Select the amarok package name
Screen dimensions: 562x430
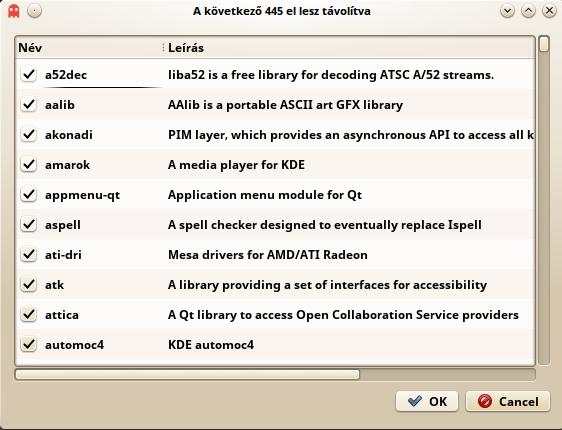tap(67, 165)
